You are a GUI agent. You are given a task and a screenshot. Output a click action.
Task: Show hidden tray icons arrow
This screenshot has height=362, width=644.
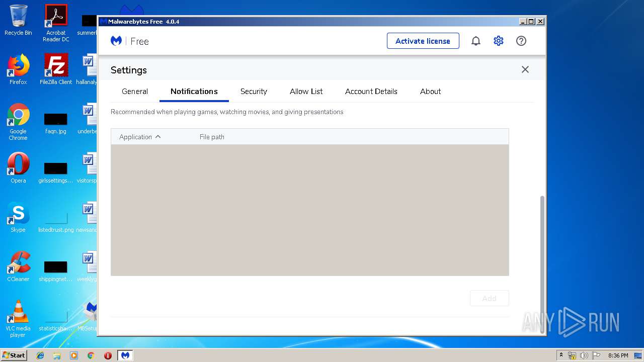tap(561, 355)
